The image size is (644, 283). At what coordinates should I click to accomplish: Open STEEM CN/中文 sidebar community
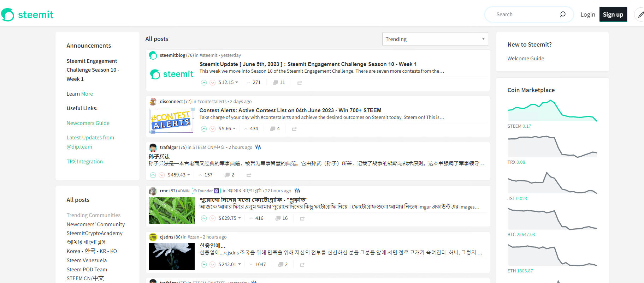coord(85,278)
